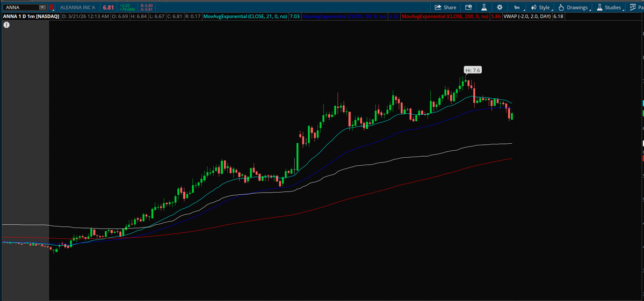Click the exclamation warning icon on chart
The height and width of the screenshot is (301, 644).
[x=6, y=25]
